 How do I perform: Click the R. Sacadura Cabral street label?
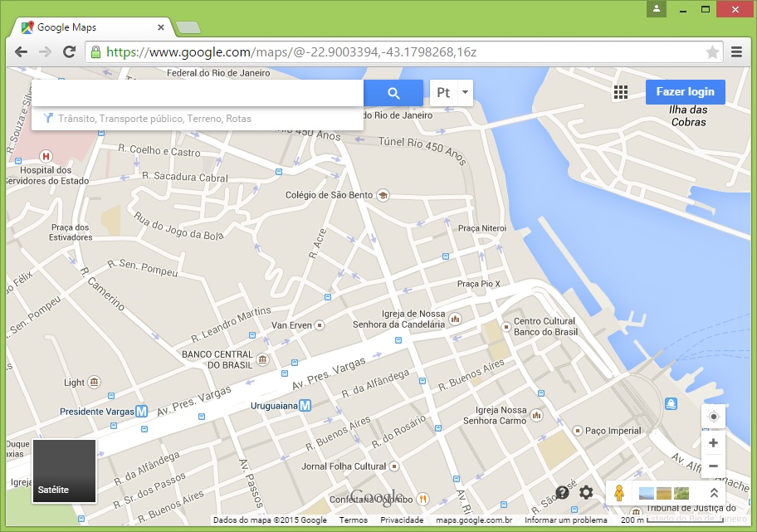click(x=185, y=177)
